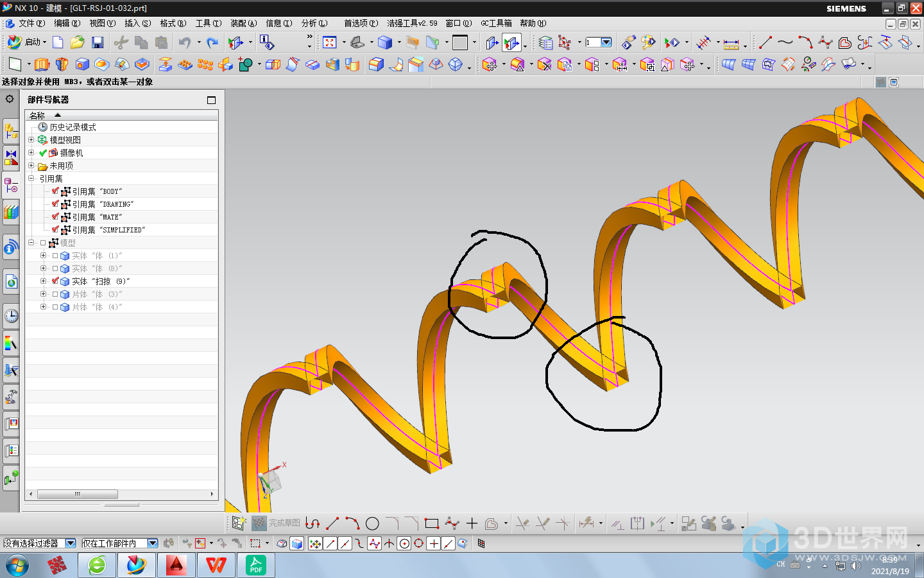Open the Windows Start button

coord(17,566)
